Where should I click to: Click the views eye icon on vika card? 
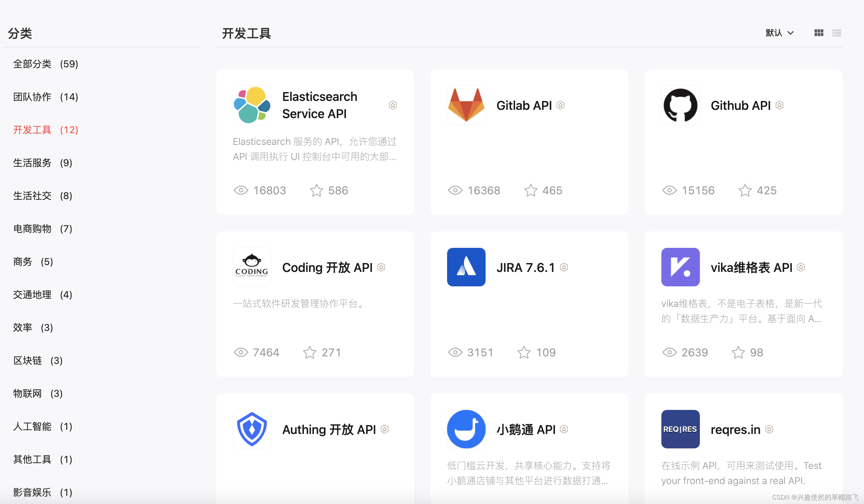pos(670,352)
